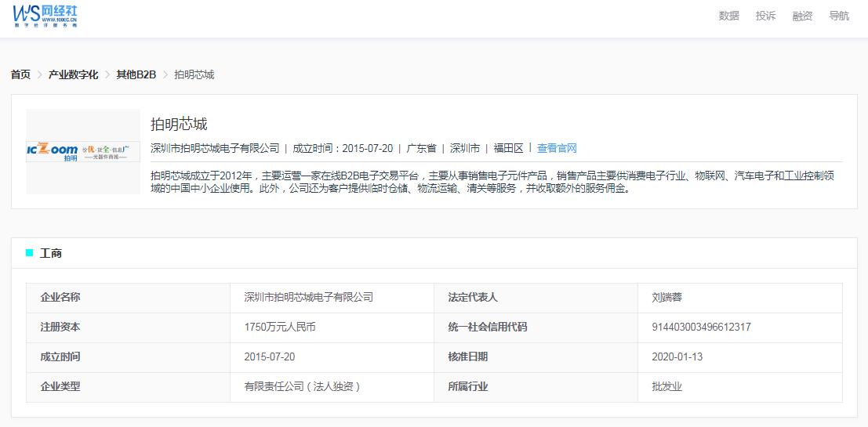Click the 拍明芯城 breadcrumb text
The image size is (868, 427).
point(194,74)
